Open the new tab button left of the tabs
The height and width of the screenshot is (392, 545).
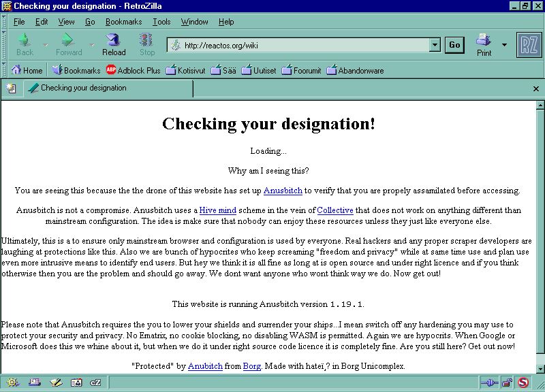point(11,88)
